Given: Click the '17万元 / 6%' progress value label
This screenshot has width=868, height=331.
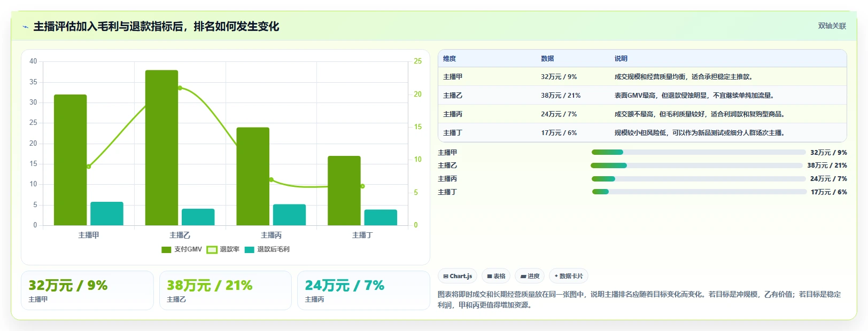Looking at the screenshot, I should pos(829,192).
